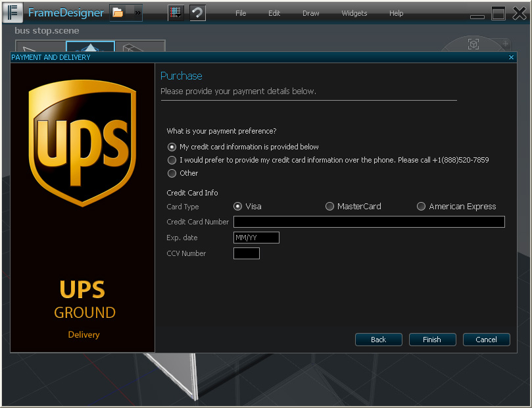This screenshot has width=532, height=408.
Task: Click the question mark help icon
Action: click(197, 13)
